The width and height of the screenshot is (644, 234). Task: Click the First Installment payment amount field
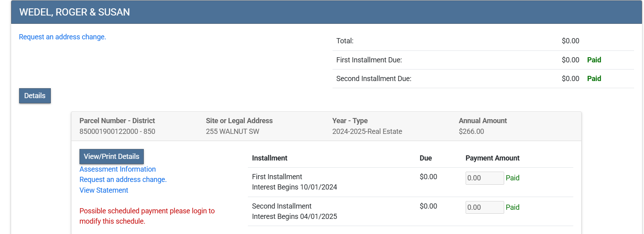pos(484,178)
